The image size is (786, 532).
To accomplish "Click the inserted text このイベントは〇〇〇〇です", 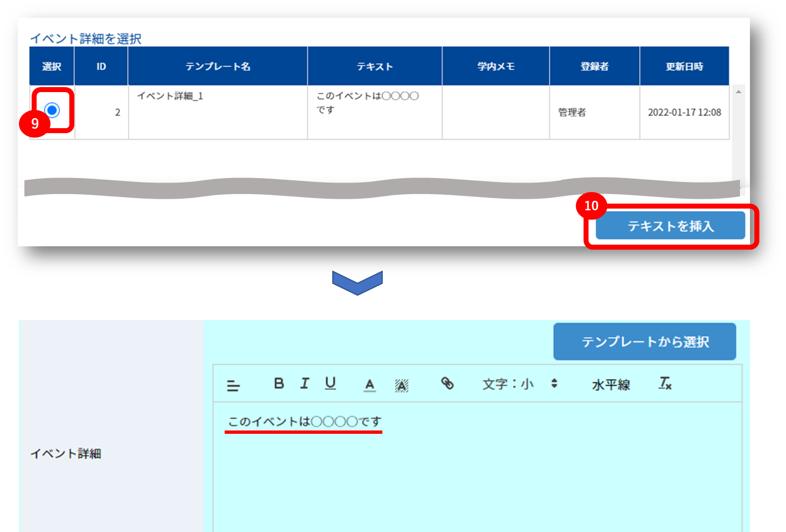I will tap(305, 422).
